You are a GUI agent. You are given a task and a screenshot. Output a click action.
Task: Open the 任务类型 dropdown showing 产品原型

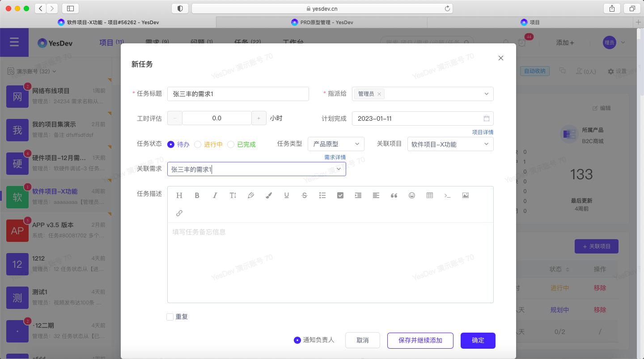335,144
